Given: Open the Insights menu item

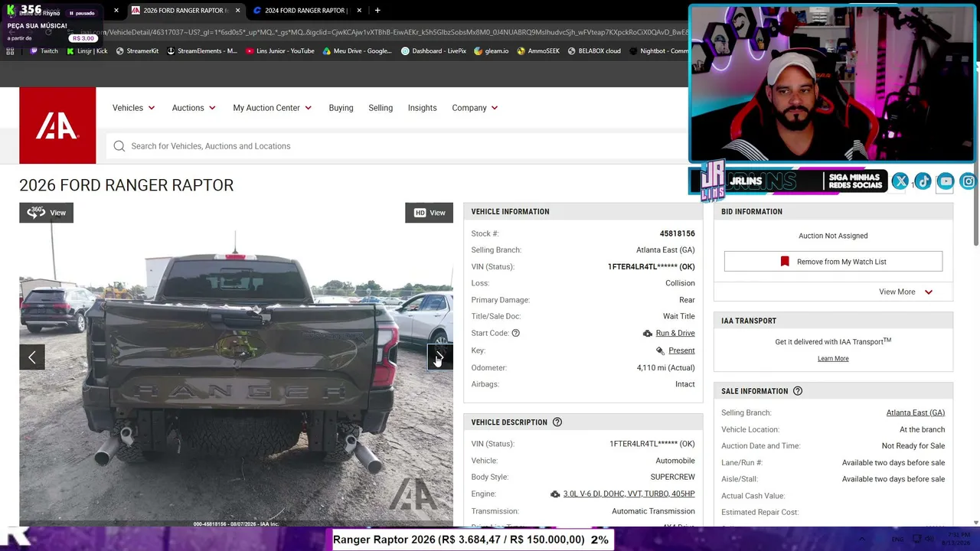Looking at the screenshot, I should click(x=422, y=108).
